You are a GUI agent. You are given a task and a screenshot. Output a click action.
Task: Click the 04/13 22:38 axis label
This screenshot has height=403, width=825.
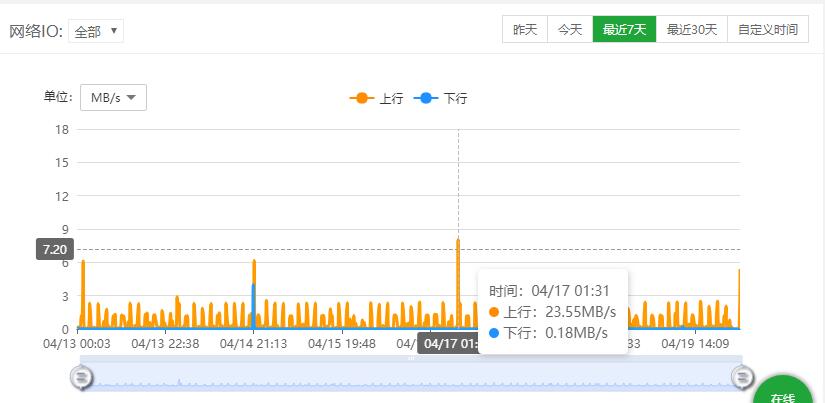(165, 344)
